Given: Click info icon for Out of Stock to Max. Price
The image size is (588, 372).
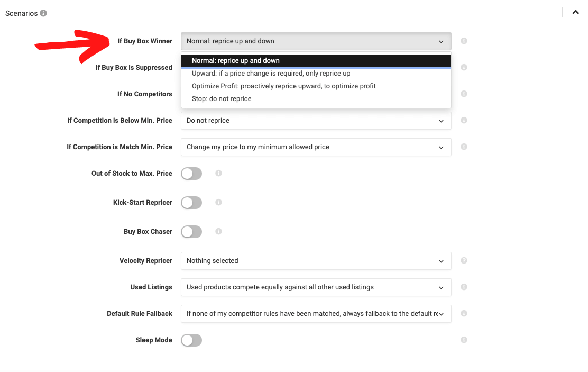Looking at the screenshot, I should pyautogui.click(x=218, y=173).
